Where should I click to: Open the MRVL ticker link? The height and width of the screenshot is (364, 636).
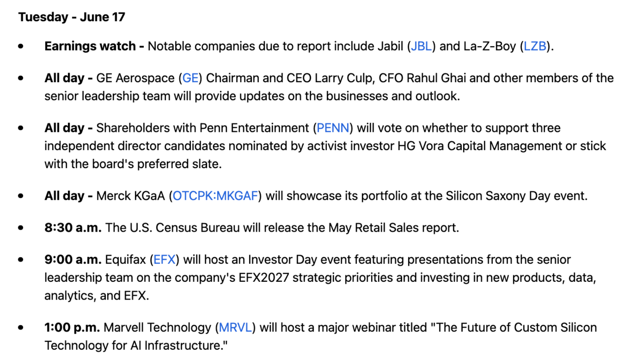235,327
